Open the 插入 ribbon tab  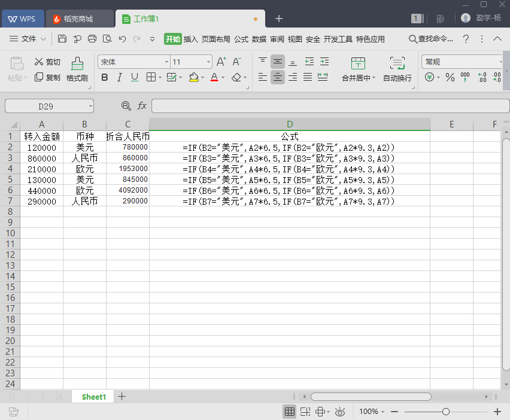[190, 39]
